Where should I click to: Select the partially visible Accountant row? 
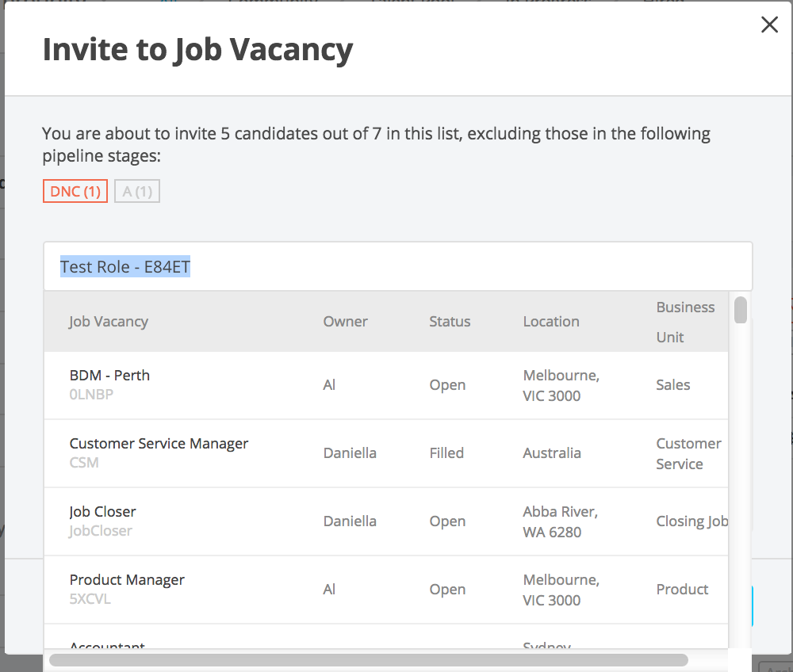point(107,645)
